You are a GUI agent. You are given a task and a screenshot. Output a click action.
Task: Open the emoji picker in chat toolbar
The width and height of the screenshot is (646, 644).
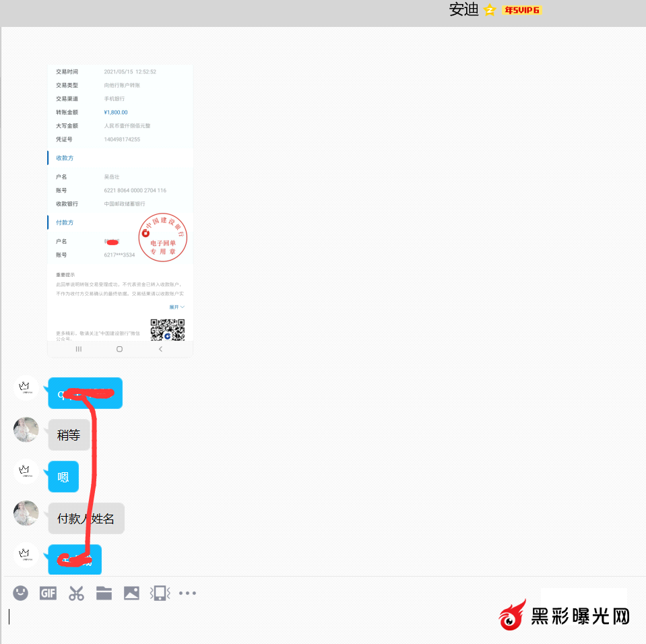coord(21,593)
